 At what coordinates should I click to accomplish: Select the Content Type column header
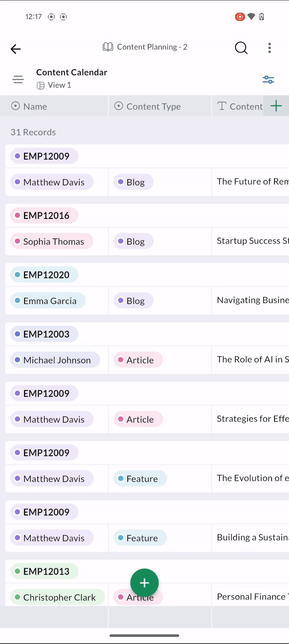pos(153,106)
